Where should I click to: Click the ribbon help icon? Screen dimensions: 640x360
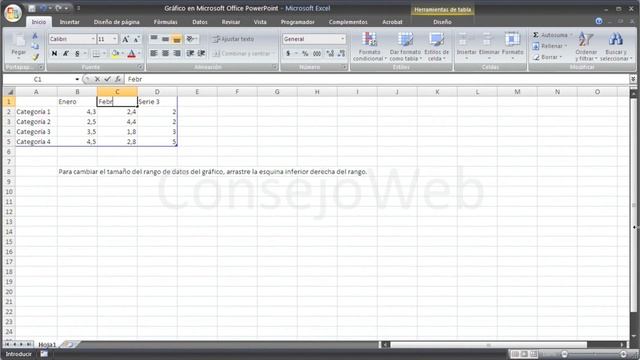click(599, 22)
